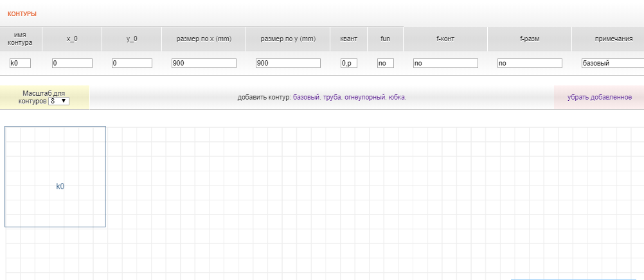The image size is (644, 280).
Task: Focus the имя контура field containing k0
Action: pos(20,64)
